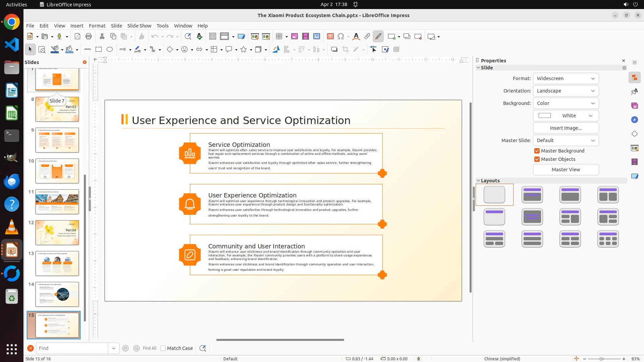
Task: Click the Print toolbar icon
Action: 89,37
